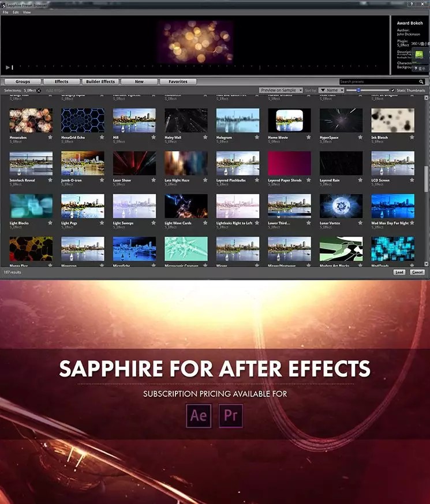This screenshot has height=504, width=430.
Task: Open the Edit menu
Action: click(16, 12)
